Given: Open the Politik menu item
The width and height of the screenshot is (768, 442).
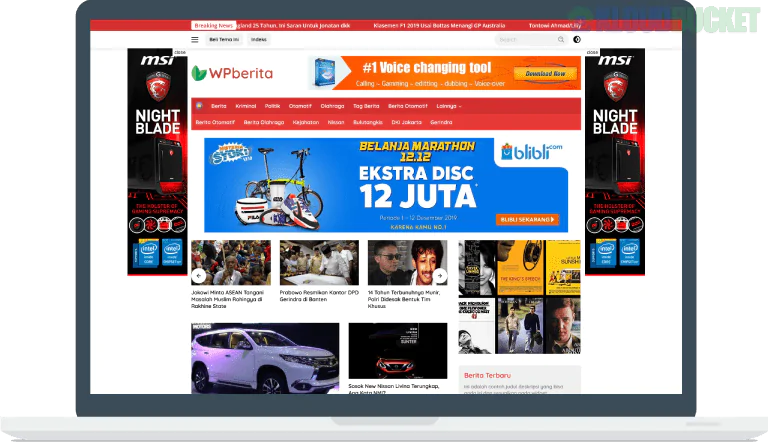Looking at the screenshot, I should (272, 106).
